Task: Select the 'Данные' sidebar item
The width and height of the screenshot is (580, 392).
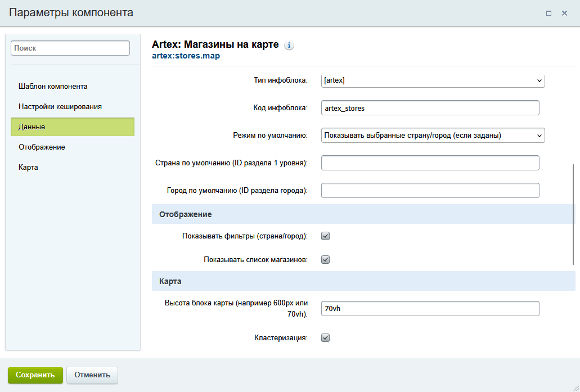Action: coord(73,127)
